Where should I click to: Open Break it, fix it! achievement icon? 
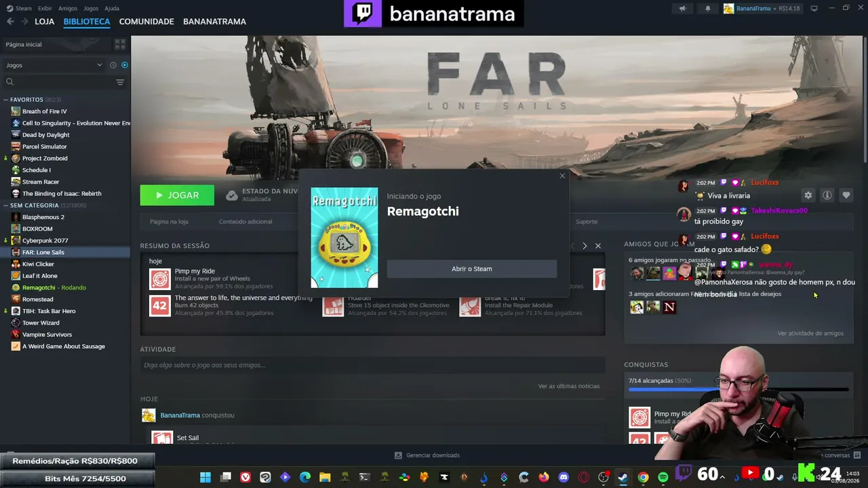click(x=470, y=306)
